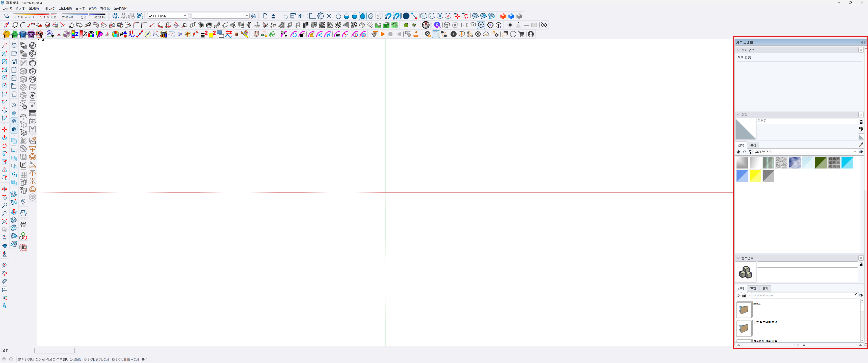The width and height of the screenshot is (868, 363).
Task: Toggle the pin on default tray
Action: (x=861, y=42)
